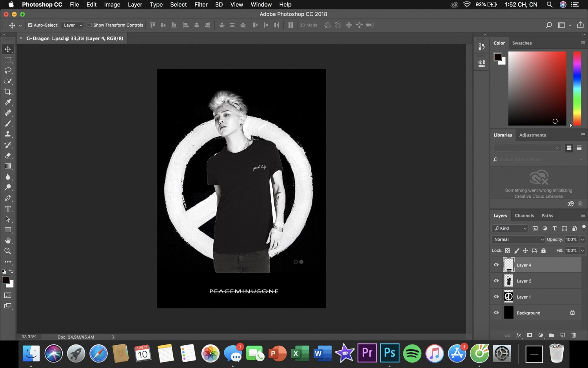The image size is (588, 368).
Task: Select the Gradient tool
Action: [8, 166]
